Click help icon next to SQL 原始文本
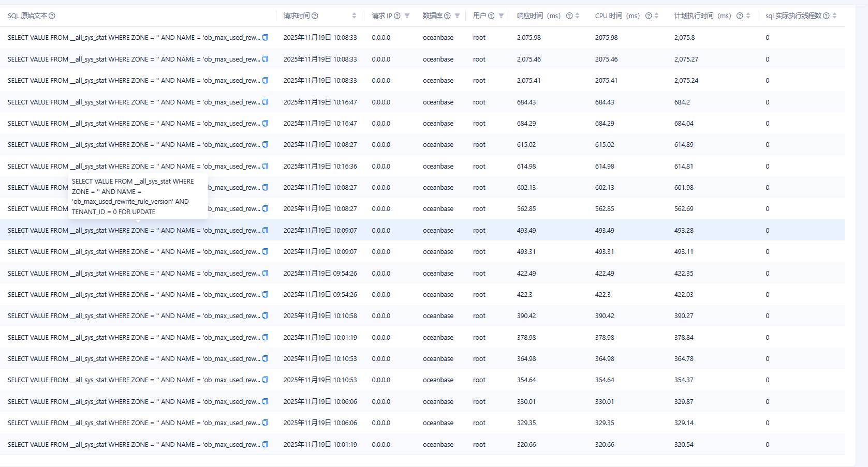868x467 pixels. (52, 16)
